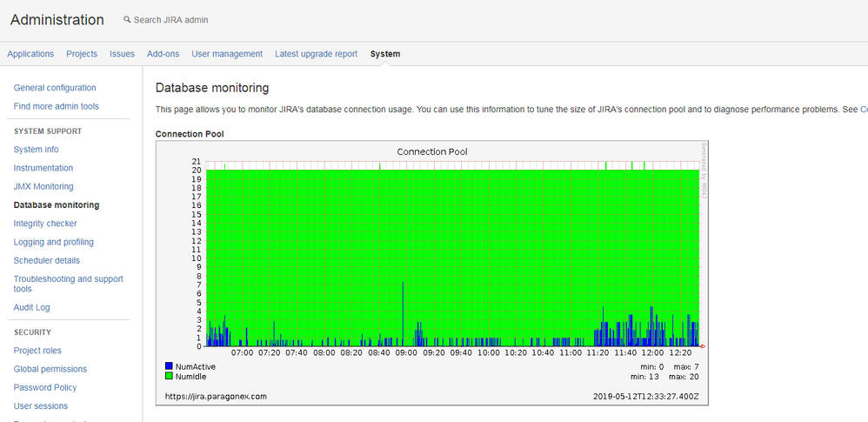Click the NumIdle min: 13 value
Viewport: 868px width, 422px height.
(x=644, y=377)
